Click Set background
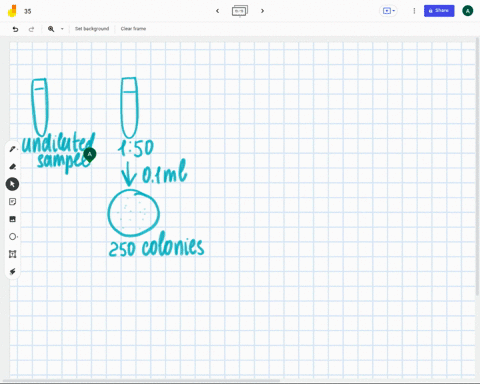The height and width of the screenshot is (384, 480). 92,29
